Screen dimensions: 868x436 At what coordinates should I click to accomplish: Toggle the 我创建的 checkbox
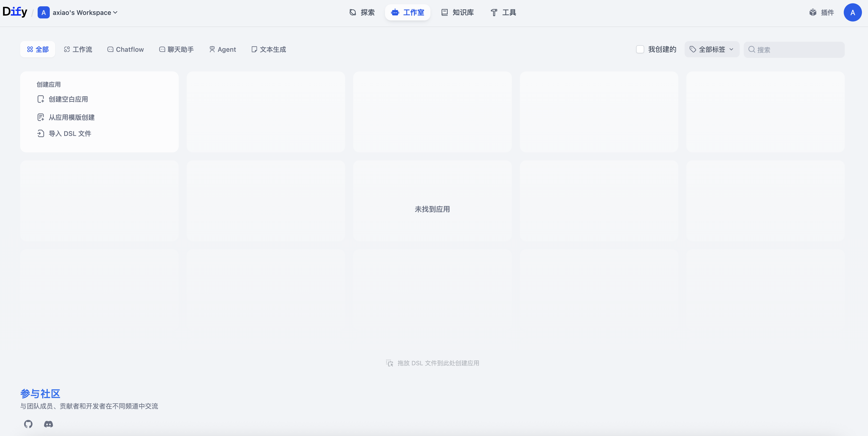[x=640, y=50]
